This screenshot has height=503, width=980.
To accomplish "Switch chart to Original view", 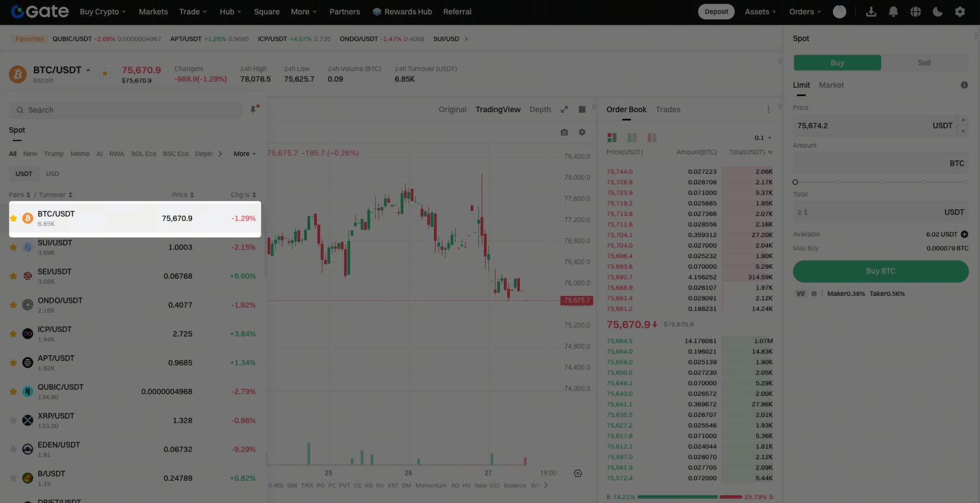I will click(452, 109).
